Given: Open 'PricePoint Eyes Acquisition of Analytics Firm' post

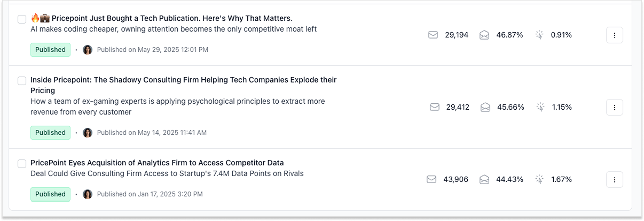Looking at the screenshot, I should [x=157, y=163].
